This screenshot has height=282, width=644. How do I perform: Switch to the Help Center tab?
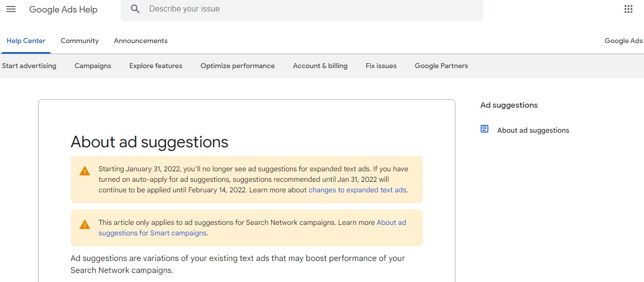26,41
